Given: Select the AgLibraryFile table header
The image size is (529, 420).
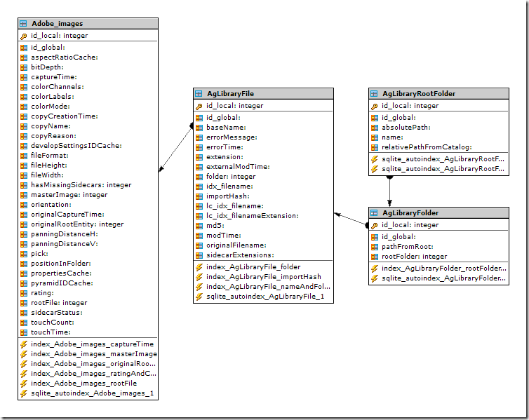Looking at the screenshot, I should [264, 94].
